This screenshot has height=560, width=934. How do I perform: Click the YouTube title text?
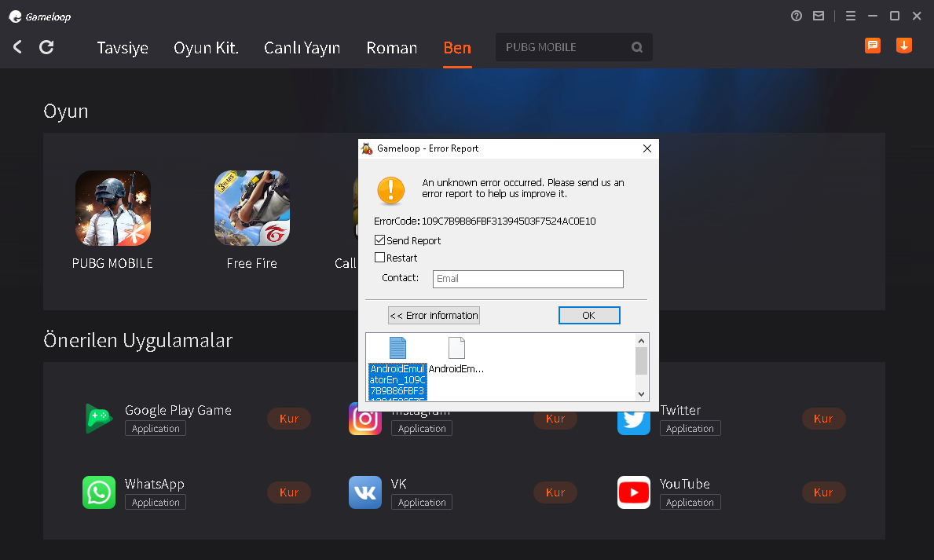(x=684, y=484)
